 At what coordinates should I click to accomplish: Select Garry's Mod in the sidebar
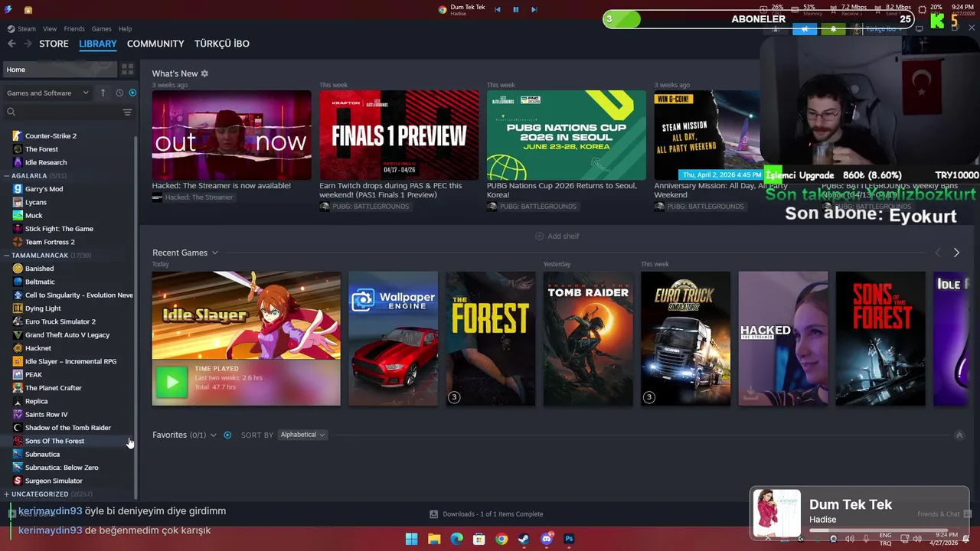(44, 189)
